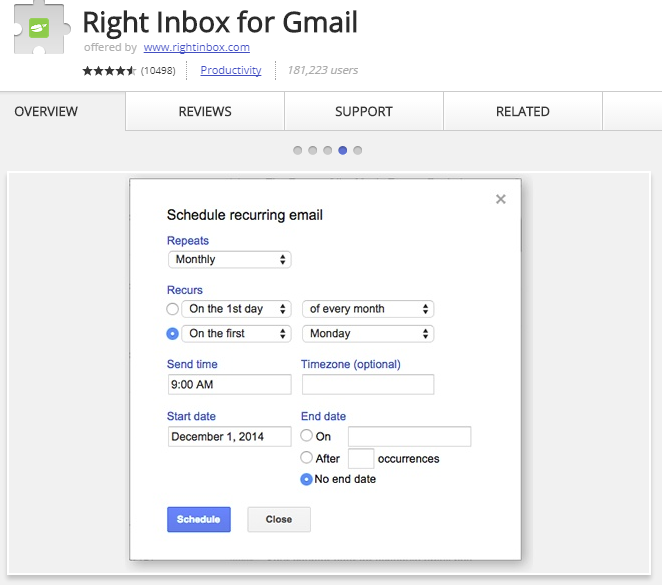The width and height of the screenshot is (662, 585).
Task: Switch to the RELATED tab
Action: point(523,111)
